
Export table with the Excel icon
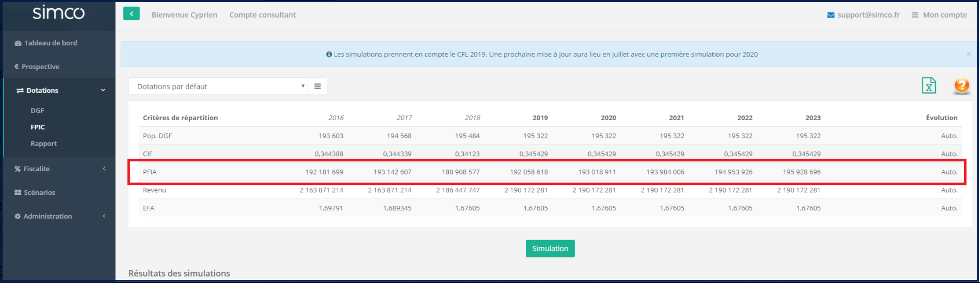point(928,85)
